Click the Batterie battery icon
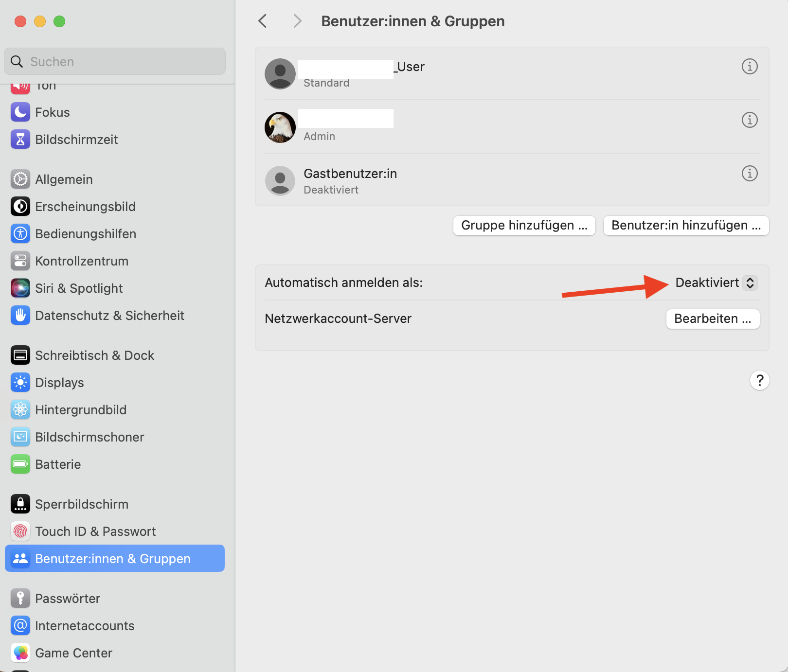This screenshot has height=672, width=788. pos(20,464)
